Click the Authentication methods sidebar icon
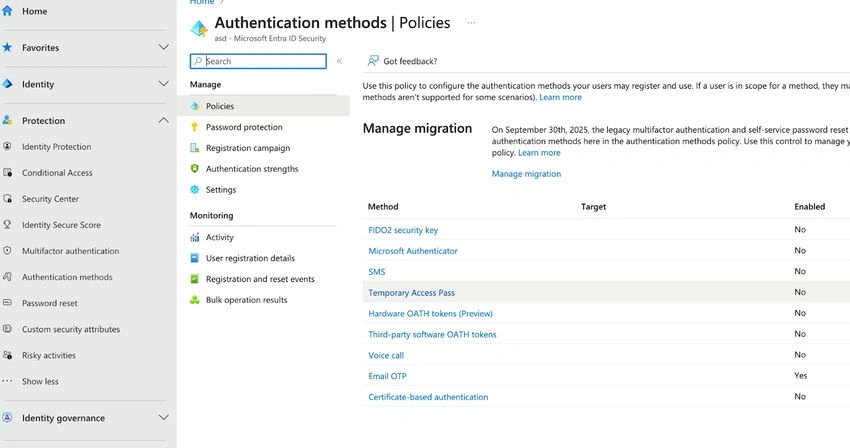 [7, 277]
